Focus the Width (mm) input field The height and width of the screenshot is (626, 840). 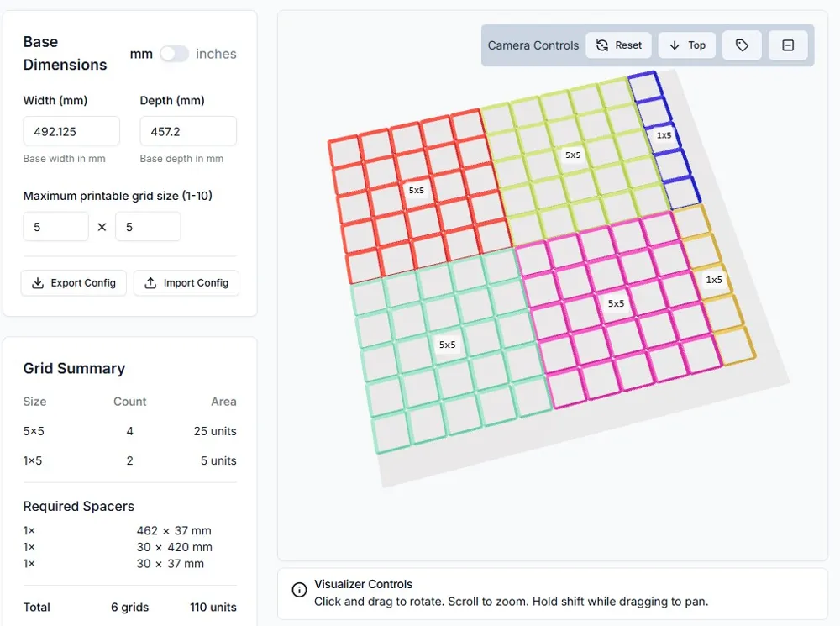point(71,131)
